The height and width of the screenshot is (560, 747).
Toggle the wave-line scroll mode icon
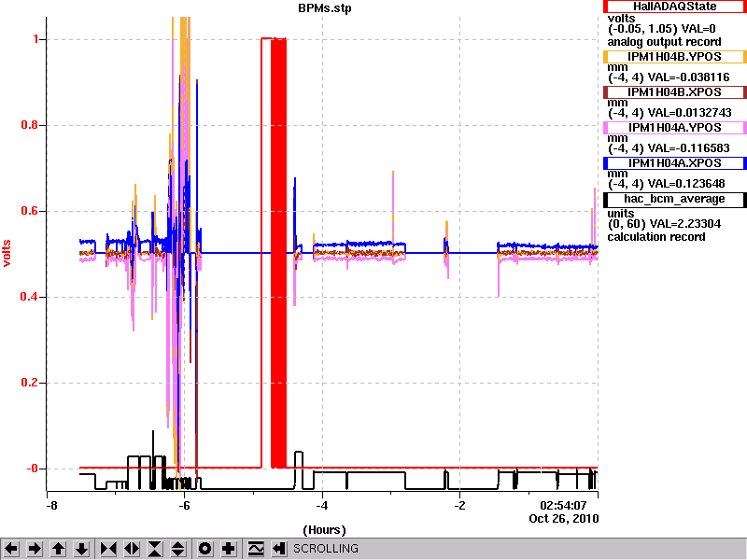[256, 549]
